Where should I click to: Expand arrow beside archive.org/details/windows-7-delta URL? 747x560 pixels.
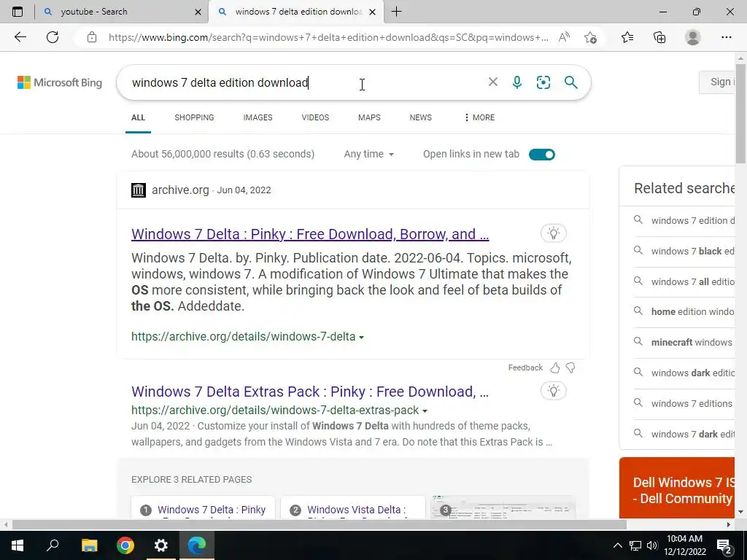point(362,337)
